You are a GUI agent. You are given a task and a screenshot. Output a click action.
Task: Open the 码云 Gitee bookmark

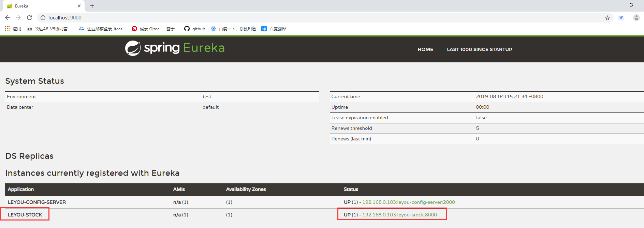point(155,29)
